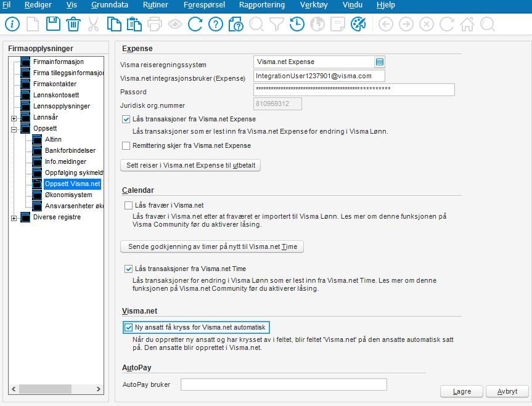Open the Verktøy menu
Image resolution: width=532 pixels, height=406 pixels.
pyautogui.click(x=314, y=5)
